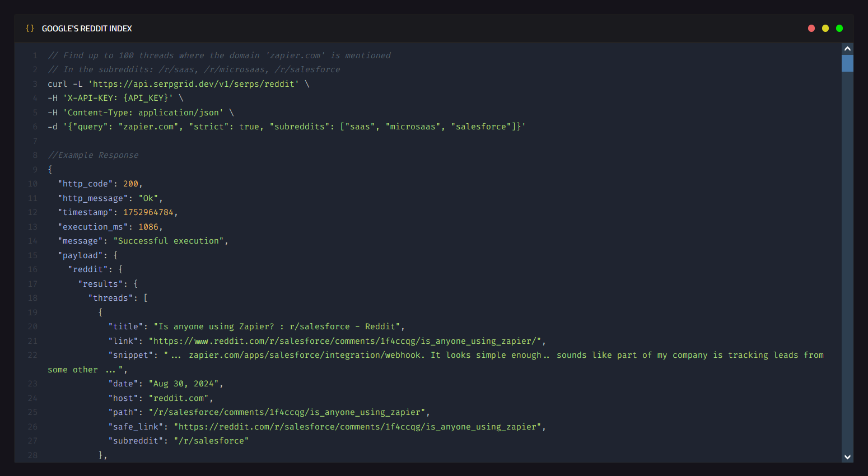Click the green dot window control

[839, 29]
